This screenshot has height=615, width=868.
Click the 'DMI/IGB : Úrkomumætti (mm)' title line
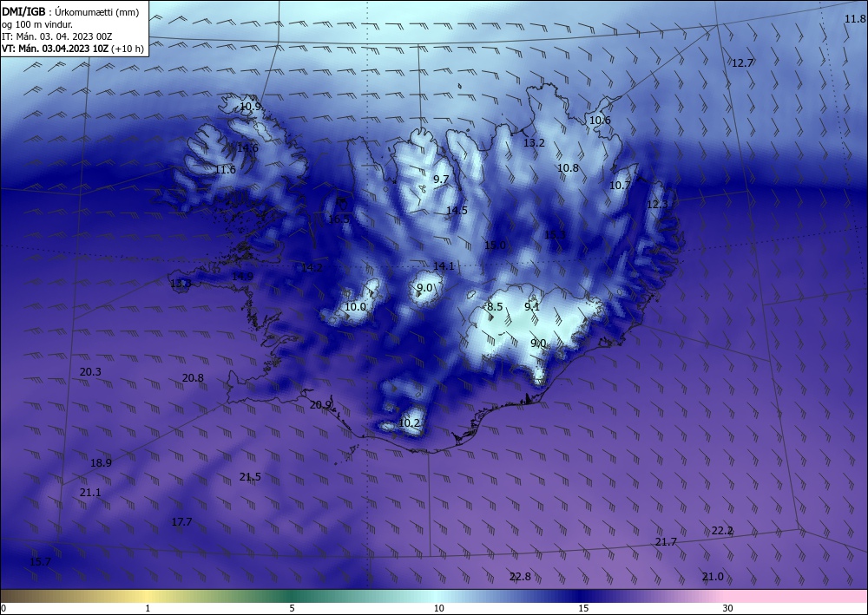(x=70, y=12)
